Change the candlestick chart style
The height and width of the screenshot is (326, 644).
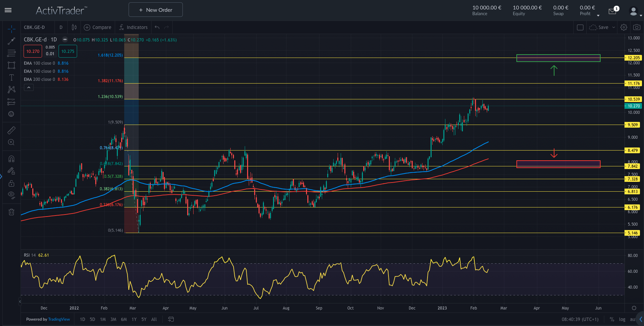point(74,27)
